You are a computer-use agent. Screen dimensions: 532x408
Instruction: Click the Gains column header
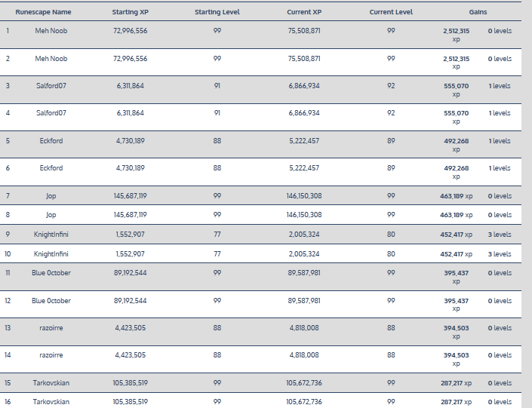tap(478, 13)
